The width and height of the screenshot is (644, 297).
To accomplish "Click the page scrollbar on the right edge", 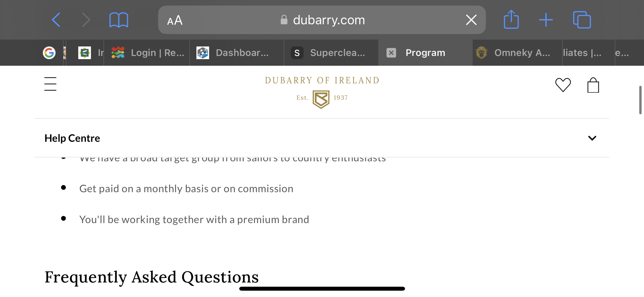I will [640, 100].
